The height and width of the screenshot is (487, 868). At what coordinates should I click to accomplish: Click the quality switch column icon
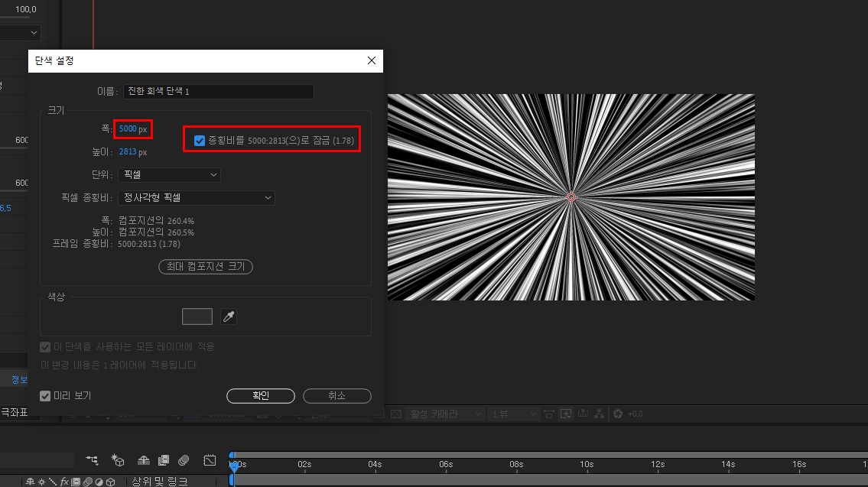[x=53, y=482]
